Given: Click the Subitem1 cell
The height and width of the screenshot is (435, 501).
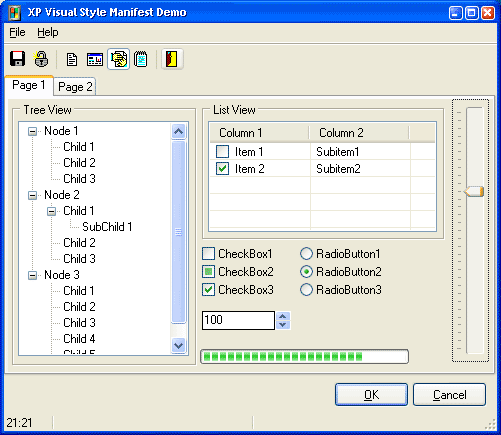Looking at the screenshot, I should 338,152.
